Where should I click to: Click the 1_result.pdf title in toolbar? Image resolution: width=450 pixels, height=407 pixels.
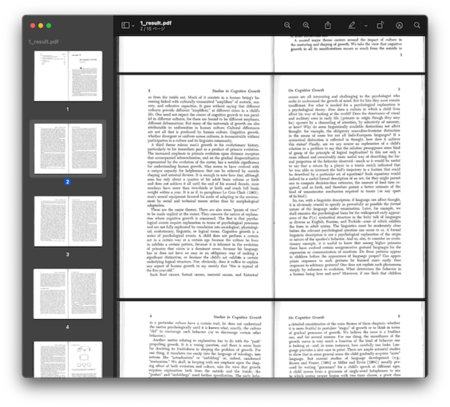[156, 23]
